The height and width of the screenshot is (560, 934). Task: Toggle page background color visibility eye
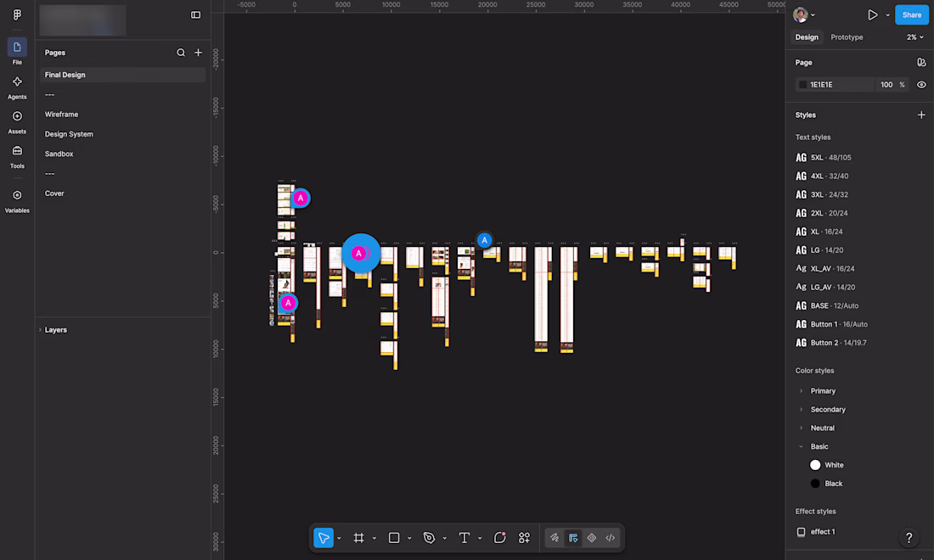921,85
